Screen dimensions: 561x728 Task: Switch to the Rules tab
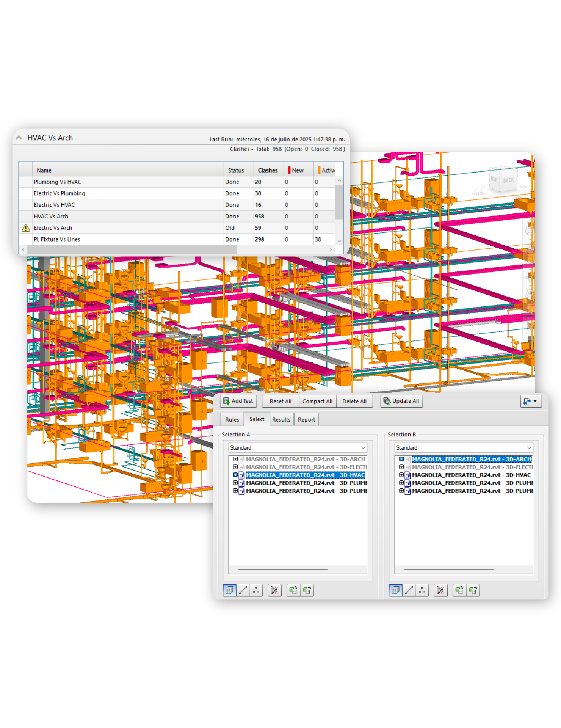(x=232, y=419)
